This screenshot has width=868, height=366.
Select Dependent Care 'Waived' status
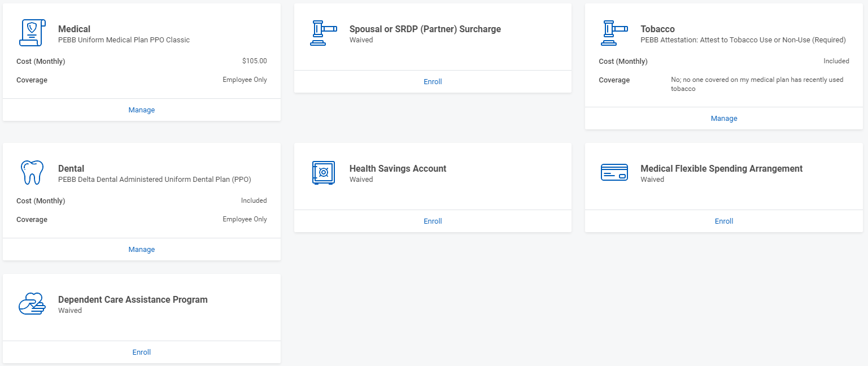[70, 311]
